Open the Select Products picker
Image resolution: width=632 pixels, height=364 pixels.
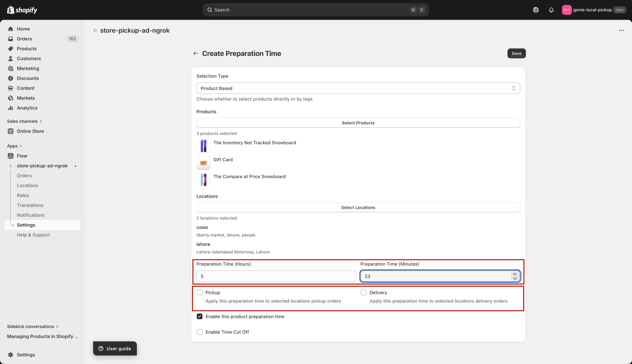tap(358, 122)
